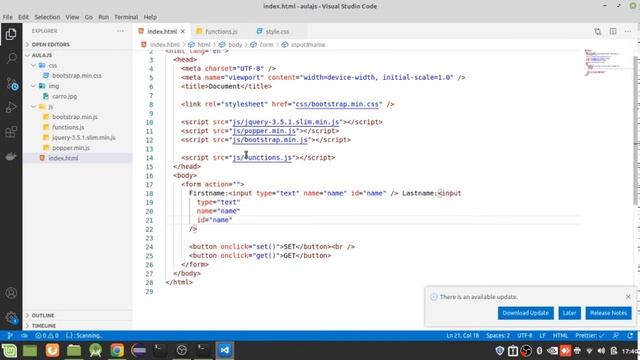Screen dimensions: 640x360
Task: Click the errors and warnings status indicator
Action: [x=47, y=336]
